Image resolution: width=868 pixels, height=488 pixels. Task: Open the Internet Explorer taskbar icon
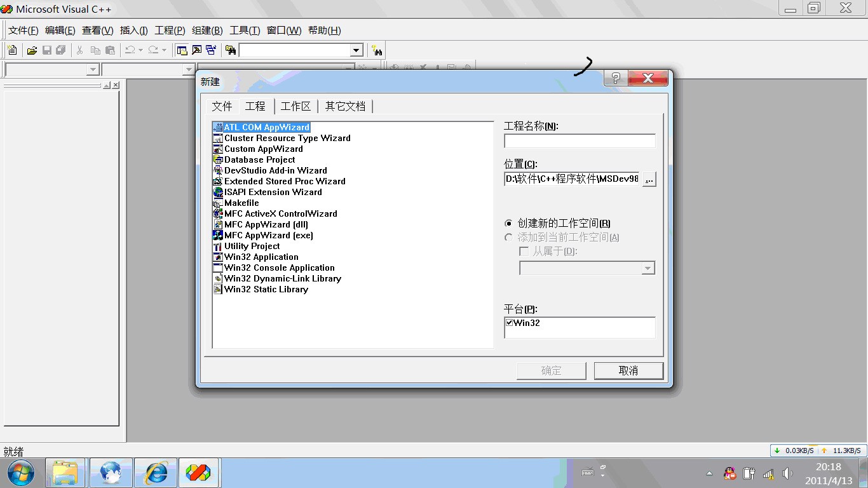coord(156,473)
